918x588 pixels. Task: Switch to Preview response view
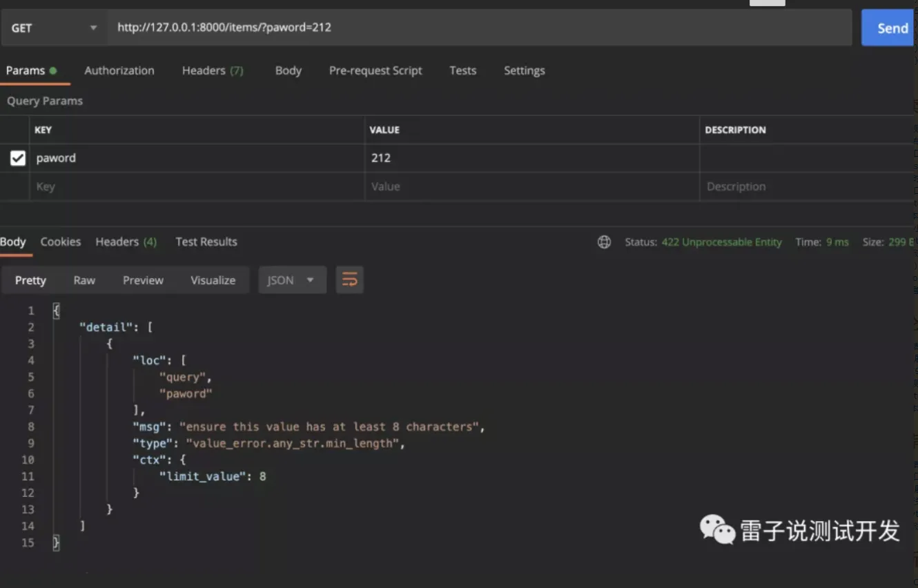click(x=143, y=280)
